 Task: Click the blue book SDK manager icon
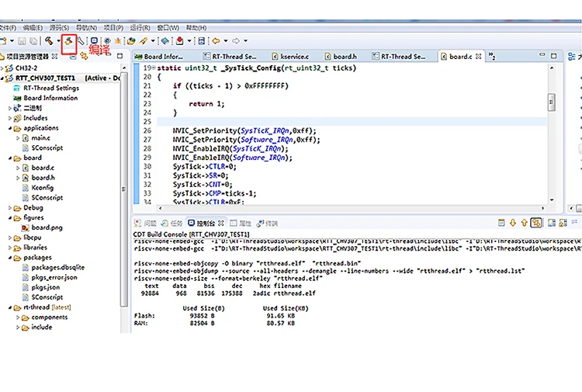165,41
